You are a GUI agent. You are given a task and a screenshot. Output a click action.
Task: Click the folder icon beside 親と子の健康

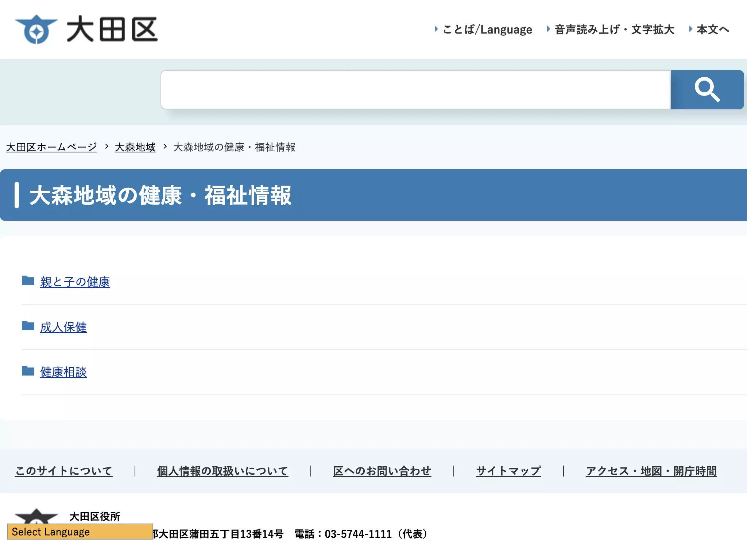pyautogui.click(x=28, y=280)
